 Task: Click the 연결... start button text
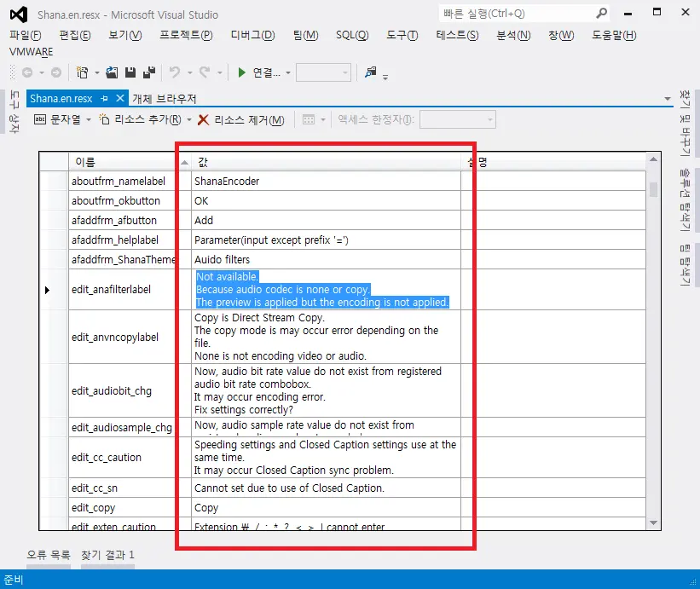[267, 72]
